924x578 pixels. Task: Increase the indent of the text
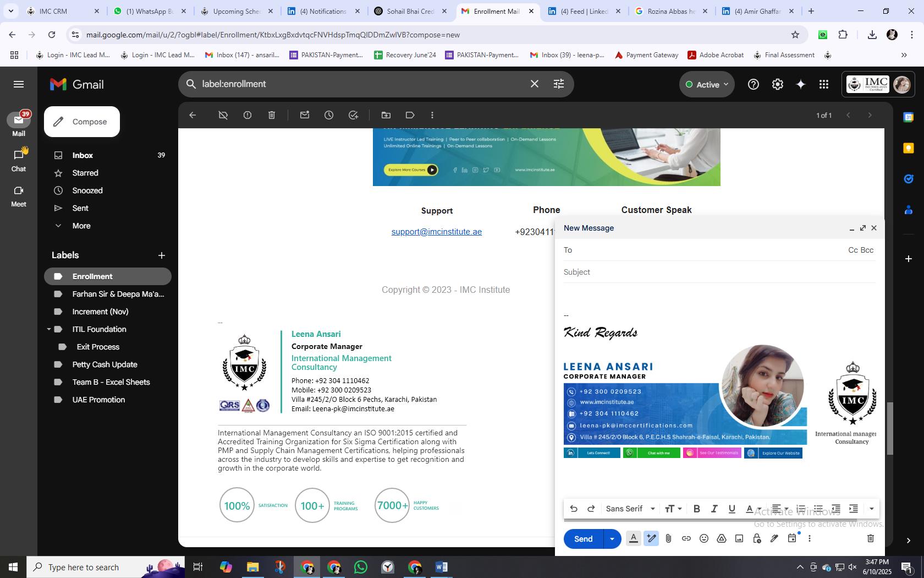[854, 509]
